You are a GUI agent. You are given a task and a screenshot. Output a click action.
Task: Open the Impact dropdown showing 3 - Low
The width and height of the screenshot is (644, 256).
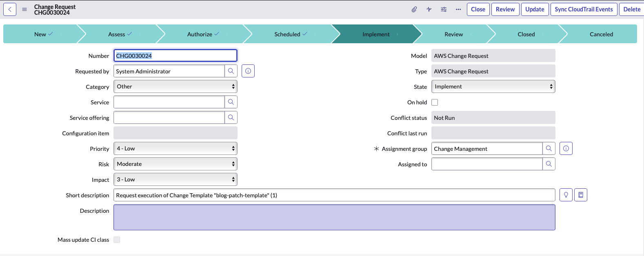pos(175,179)
